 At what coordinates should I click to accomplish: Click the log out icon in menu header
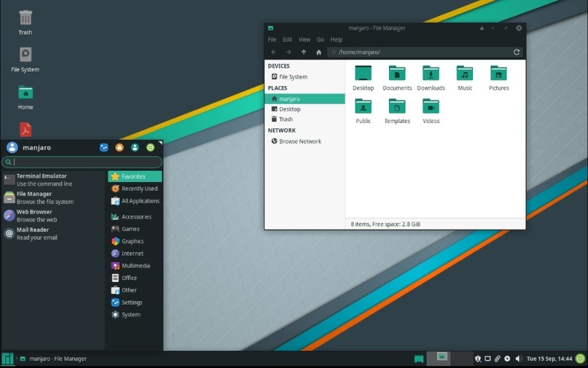coord(151,147)
